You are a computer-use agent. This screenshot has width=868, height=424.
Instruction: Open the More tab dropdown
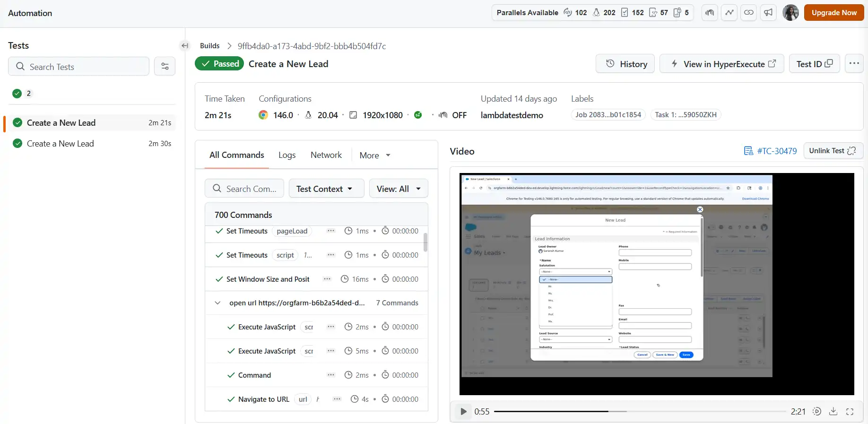pos(375,155)
